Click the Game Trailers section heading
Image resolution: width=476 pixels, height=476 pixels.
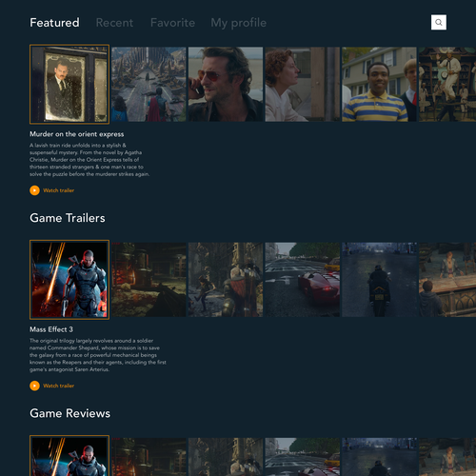(68, 218)
